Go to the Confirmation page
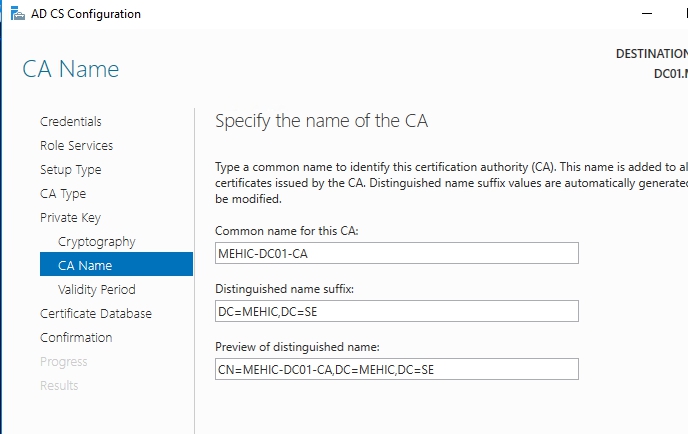The width and height of the screenshot is (688, 434). [76, 338]
